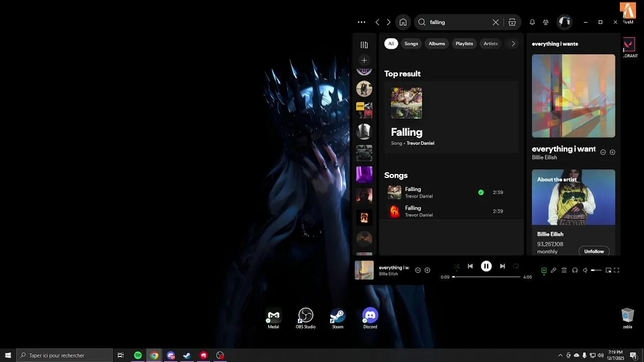Show more filter chips with right chevron
The height and width of the screenshot is (362, 644).
(513, 44)
